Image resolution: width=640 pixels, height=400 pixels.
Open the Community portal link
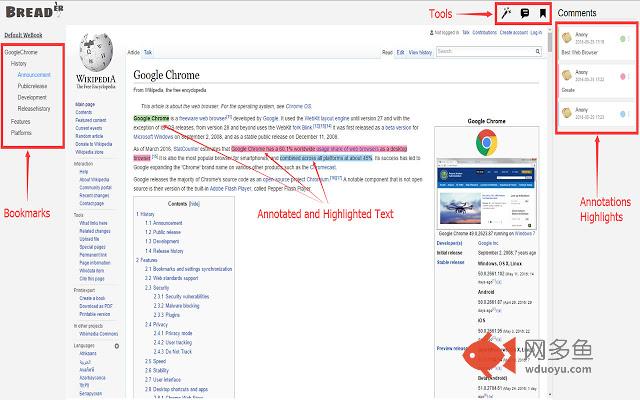(x=96, y=188)
